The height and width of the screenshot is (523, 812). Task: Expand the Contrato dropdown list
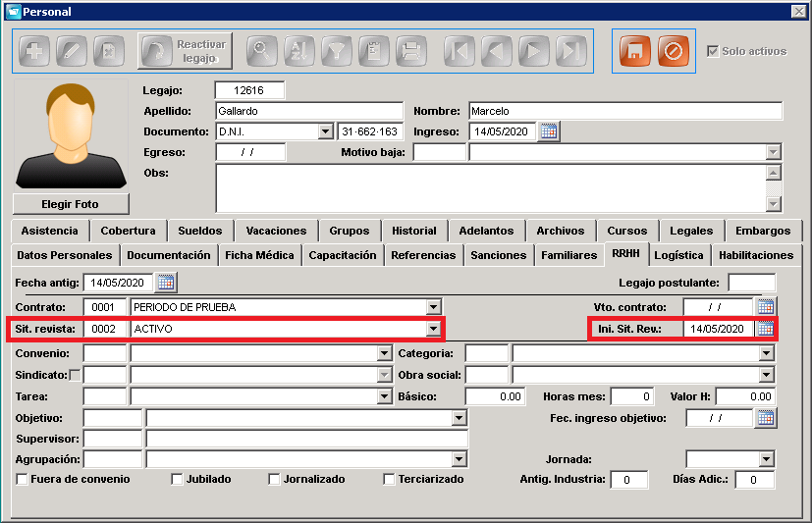pyautogui.click(x=433, y=307)
